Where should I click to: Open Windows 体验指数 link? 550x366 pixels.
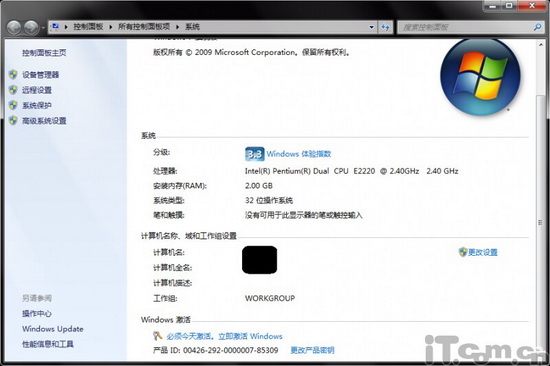[299, 154]
